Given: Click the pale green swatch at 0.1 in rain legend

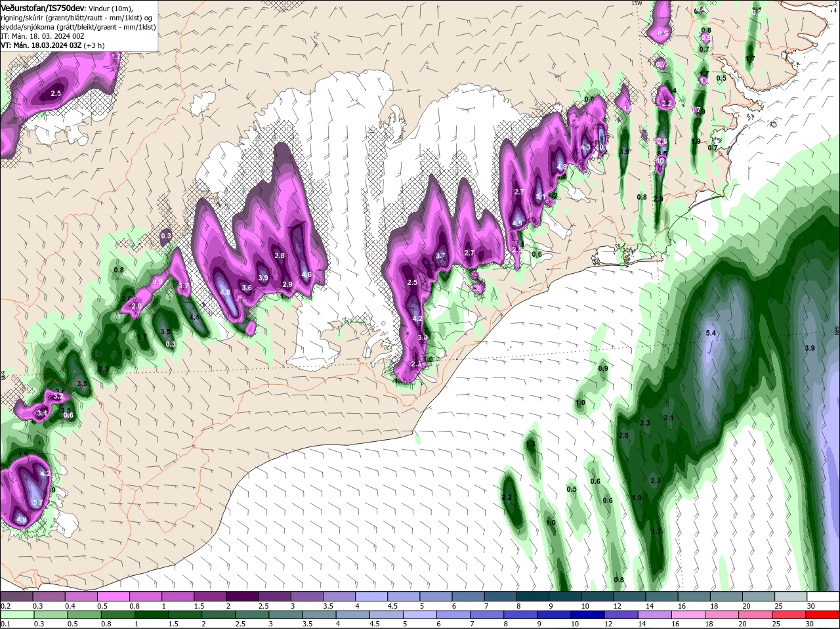Looking at the screenshot, I should [x=17, y=615].
